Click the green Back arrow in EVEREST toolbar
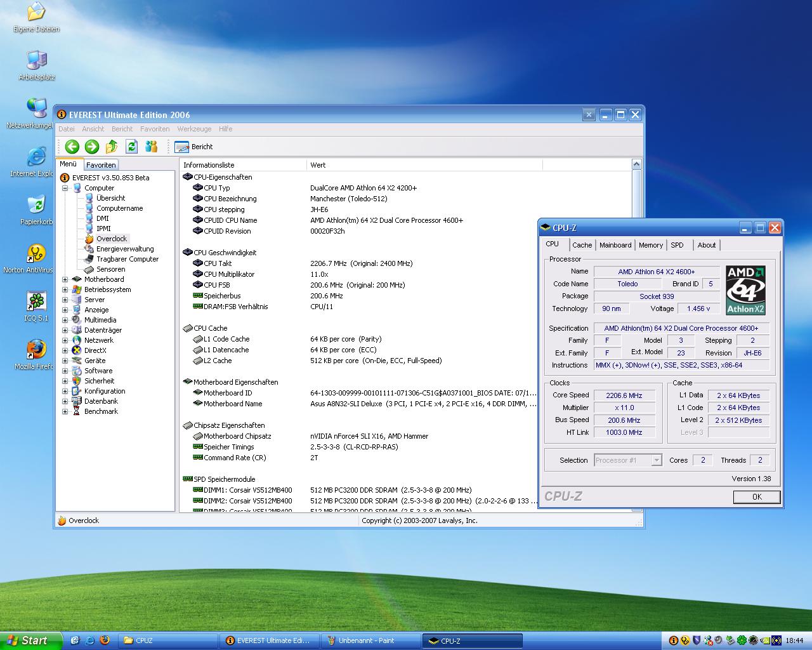This screenshot has height=650, width=812. point(72,147)
